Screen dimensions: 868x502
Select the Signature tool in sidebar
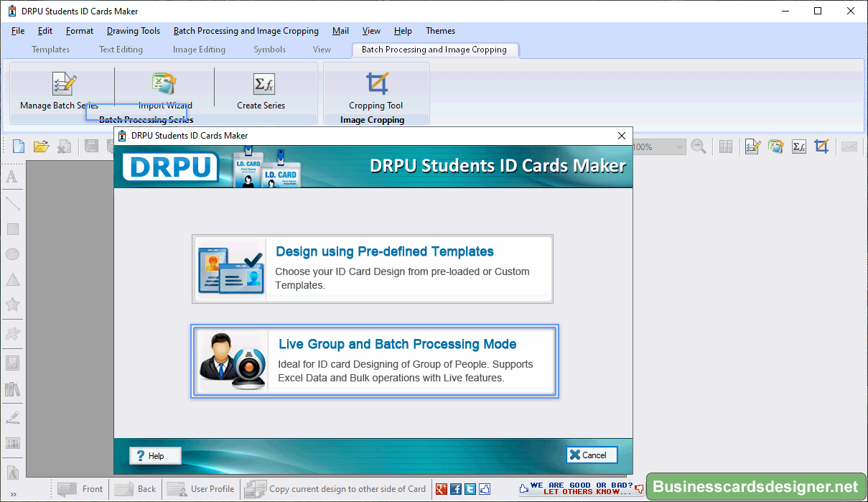pyautogui.click(x=12, y=417)
